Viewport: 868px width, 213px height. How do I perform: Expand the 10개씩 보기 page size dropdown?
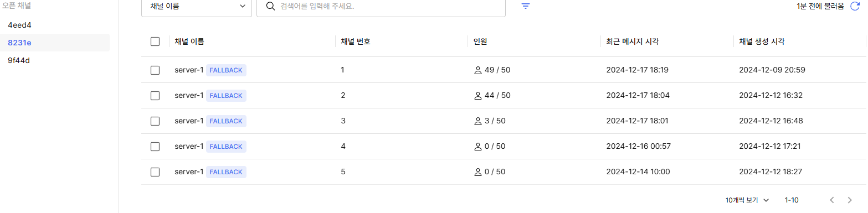(747, 200)
